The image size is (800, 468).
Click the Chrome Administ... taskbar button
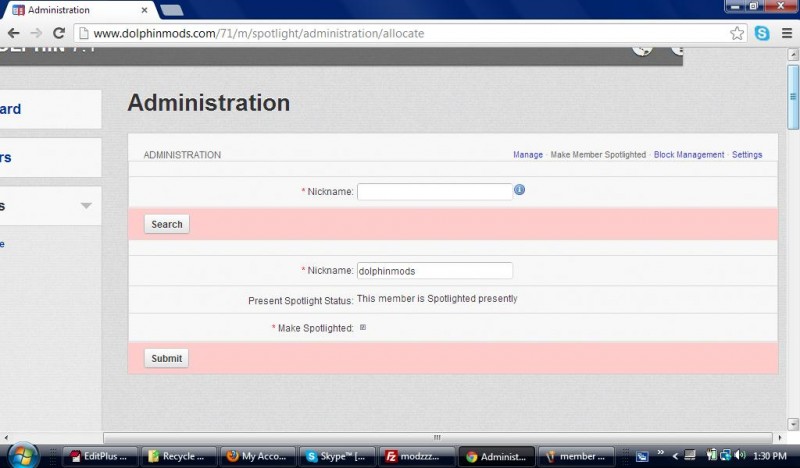pyautogui.click(x=495, y=456)
